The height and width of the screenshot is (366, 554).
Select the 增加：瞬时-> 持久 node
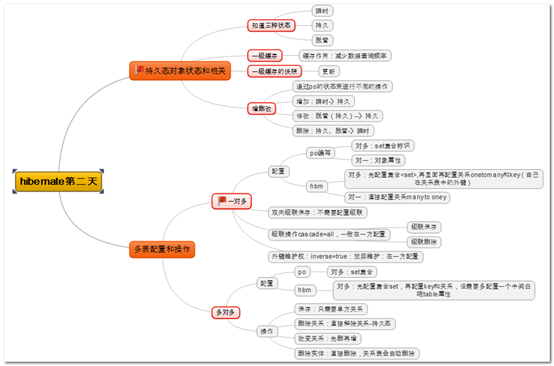(323, 101)
